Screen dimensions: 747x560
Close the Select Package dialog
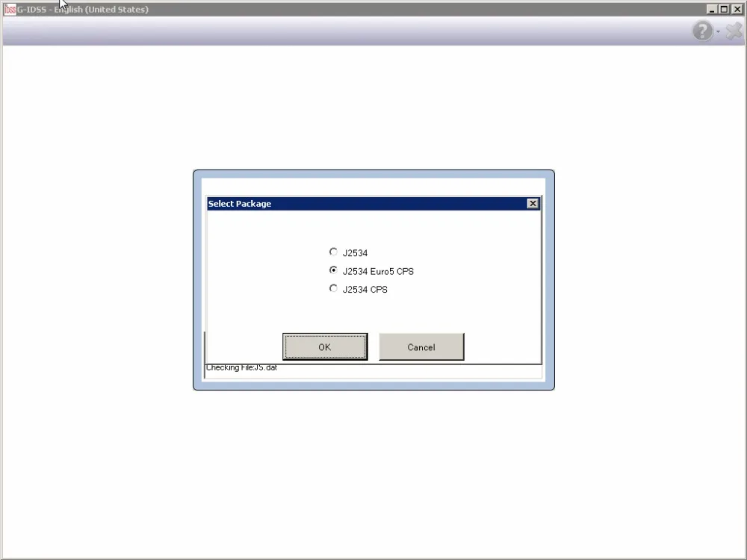point(533,203)
